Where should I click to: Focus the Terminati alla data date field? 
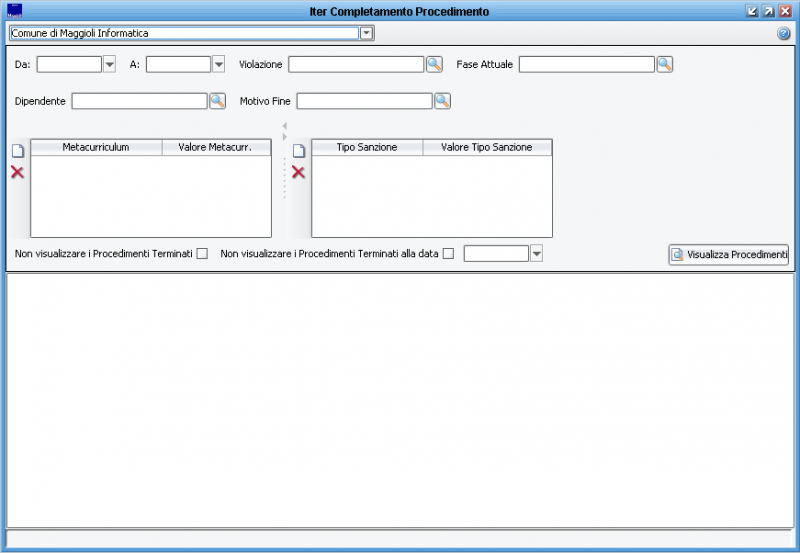pyautogui.click(x=496, y=254)
